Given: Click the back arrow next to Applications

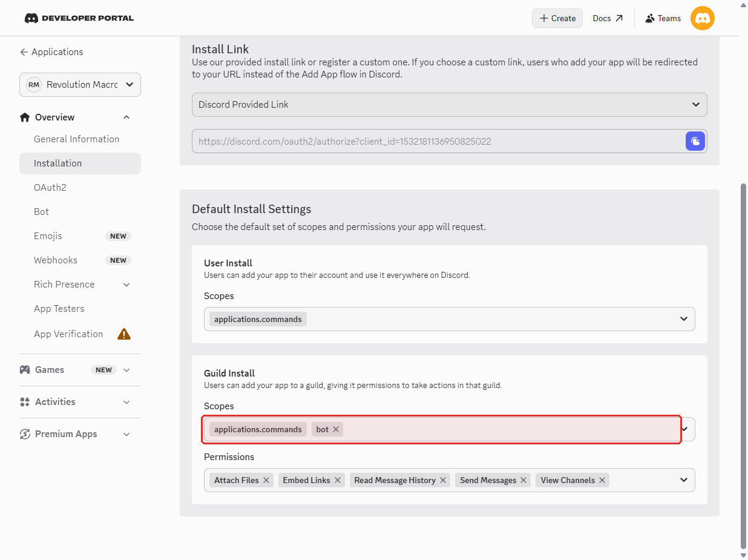Looking at the screenshot, I should (x=24, y=52).
